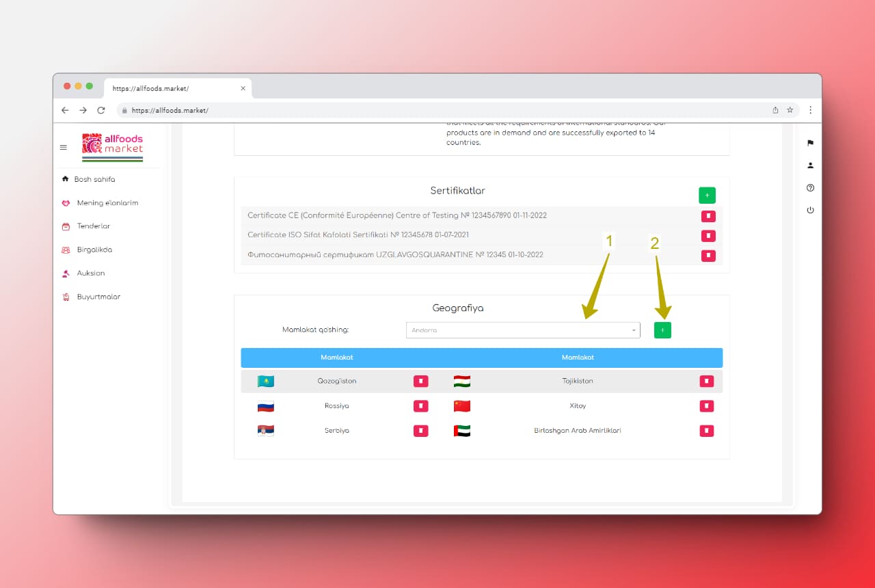875x588 pixels.
Task: Click the Qozog'iston country name
Action: pyautogui.click(x=337, y=381)
